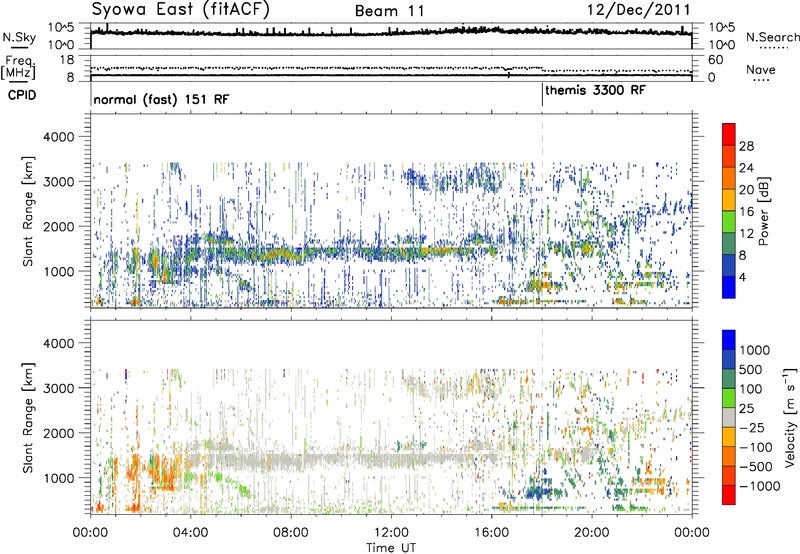Click the blue bottom of the power colorbar
This screenshot has height=554, width=800.
[729, 287]
